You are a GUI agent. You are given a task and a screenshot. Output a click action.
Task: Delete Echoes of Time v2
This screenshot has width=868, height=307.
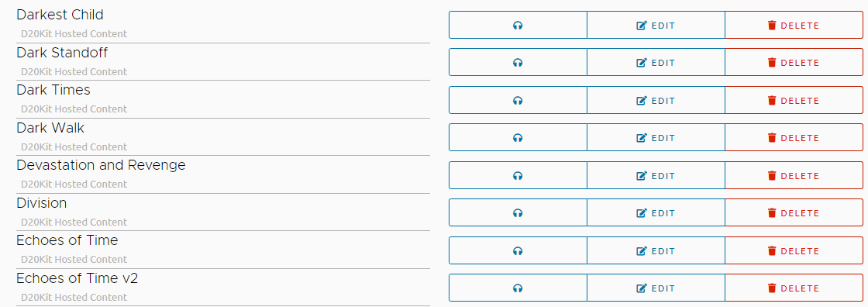(x=794, y=288)
